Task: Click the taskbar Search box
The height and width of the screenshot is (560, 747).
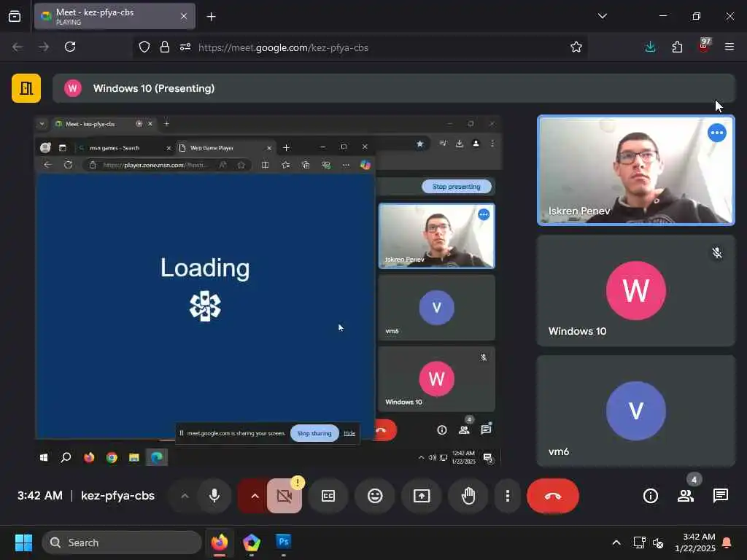Action: [122, 542]
